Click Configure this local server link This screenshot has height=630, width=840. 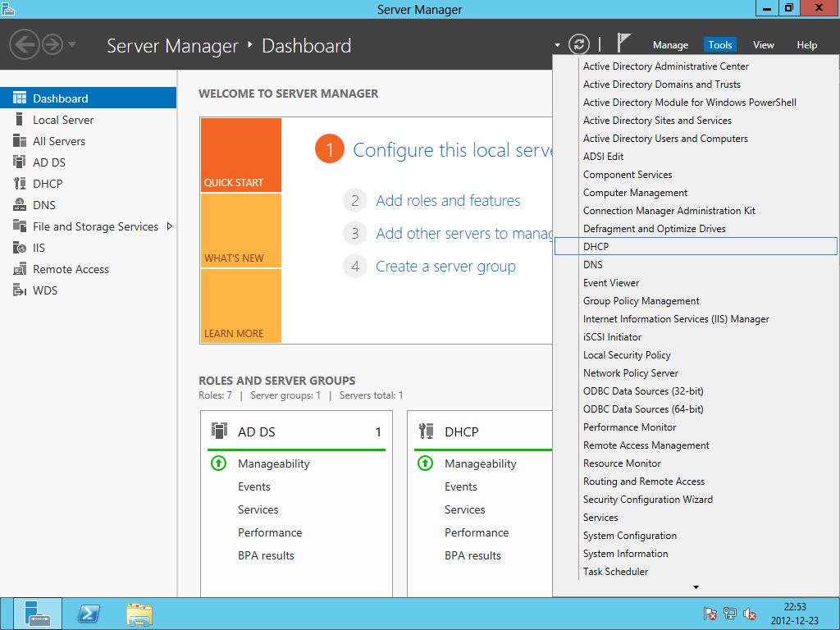point(452,150)
